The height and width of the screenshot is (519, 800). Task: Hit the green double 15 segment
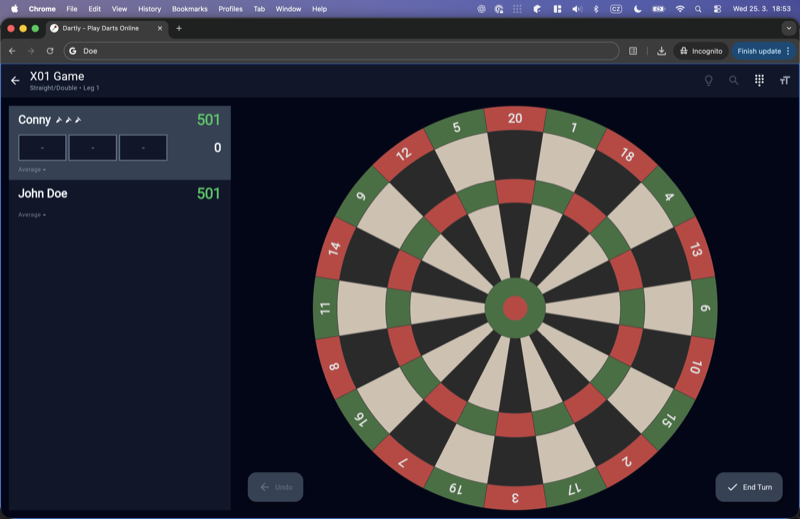[669, 419]
